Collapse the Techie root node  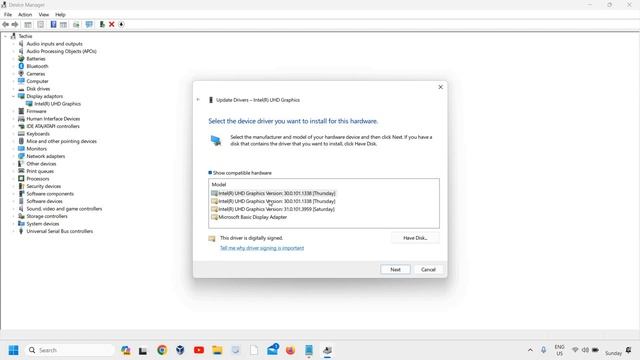tap(5, 36)
